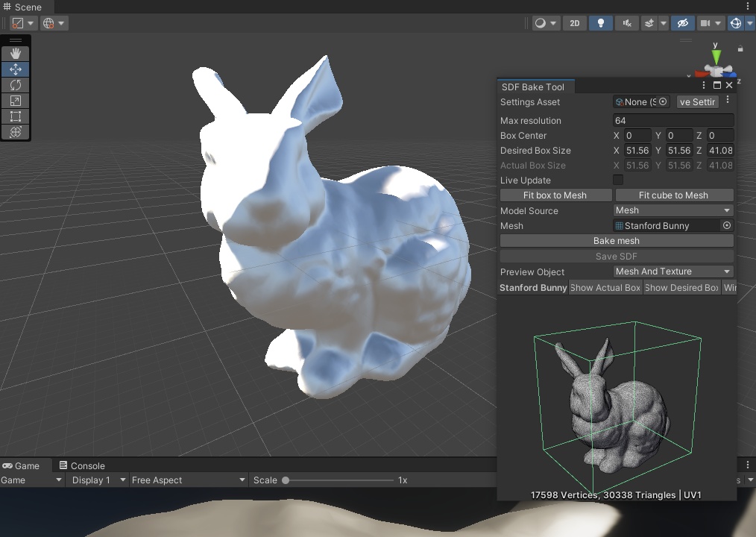The width and height of the screenshot is (756, 537).
Task: Open the Free Aspect dropdown
Action: pos(189,480)
